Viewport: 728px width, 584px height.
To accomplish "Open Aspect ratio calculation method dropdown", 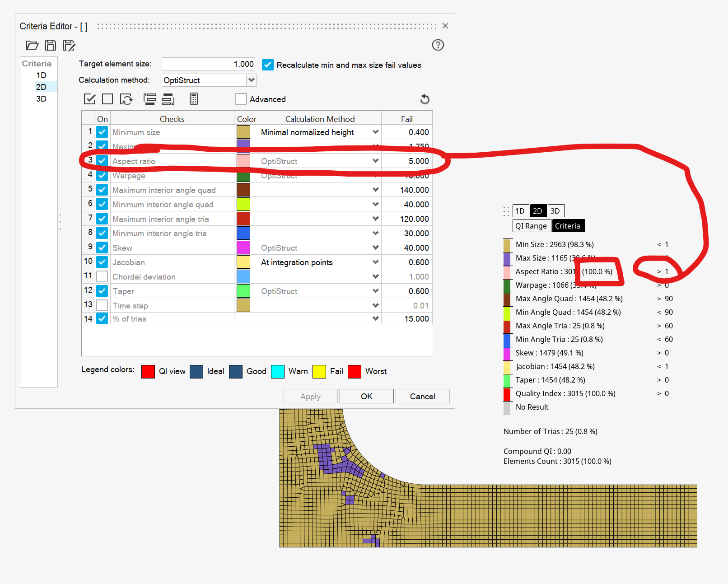I will pos(375,161).
